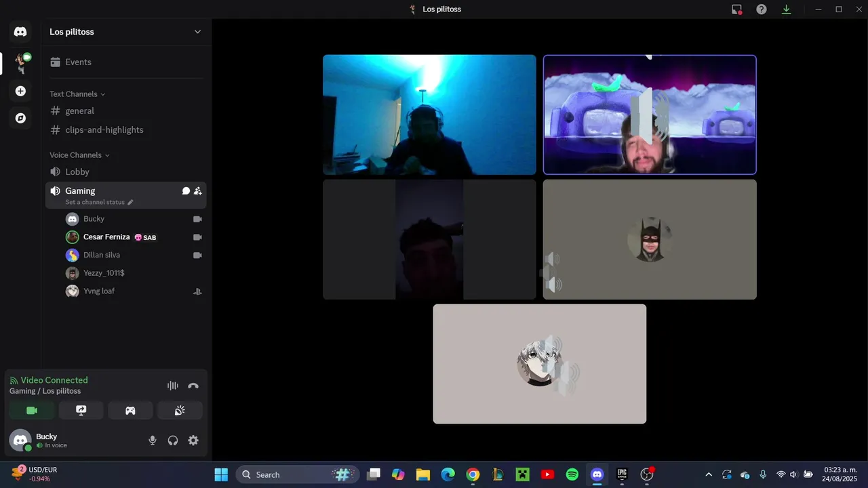Open USD/EUR widget on taskbar
The image size is (868, 488).
point(35,474)
